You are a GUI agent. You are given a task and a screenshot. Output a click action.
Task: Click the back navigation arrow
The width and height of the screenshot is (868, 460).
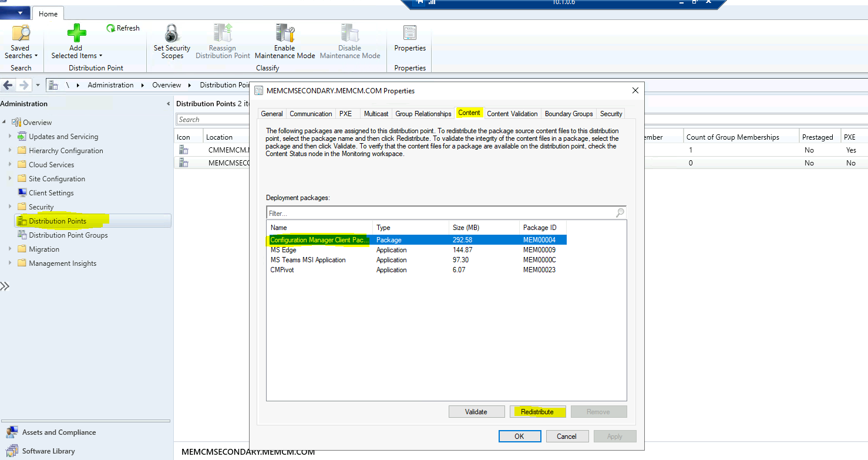coord(8,85)
